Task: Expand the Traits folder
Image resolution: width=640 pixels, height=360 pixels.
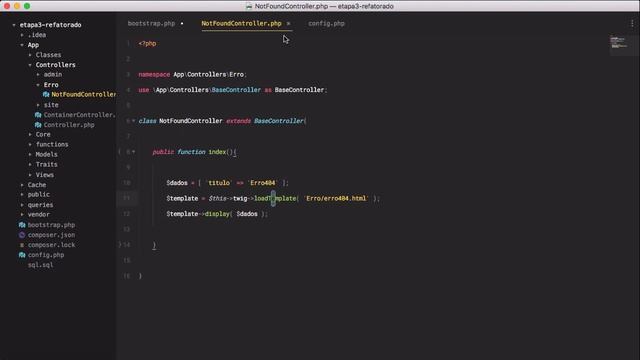Action: [30, 164]
